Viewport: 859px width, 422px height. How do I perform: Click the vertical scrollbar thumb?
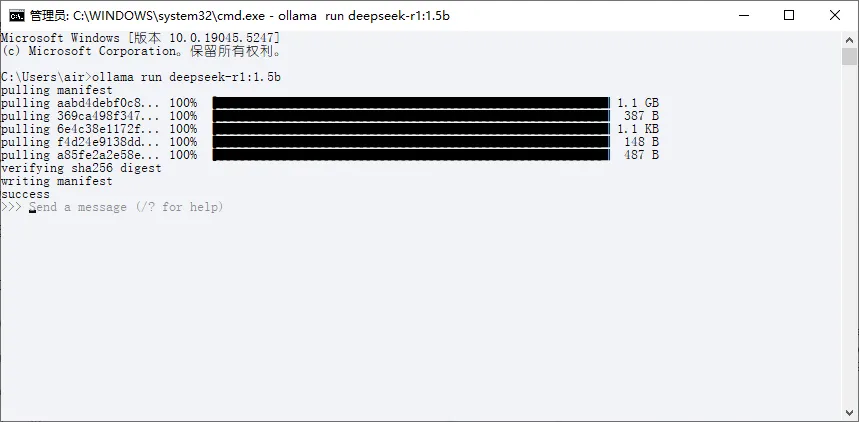point(850,56)
